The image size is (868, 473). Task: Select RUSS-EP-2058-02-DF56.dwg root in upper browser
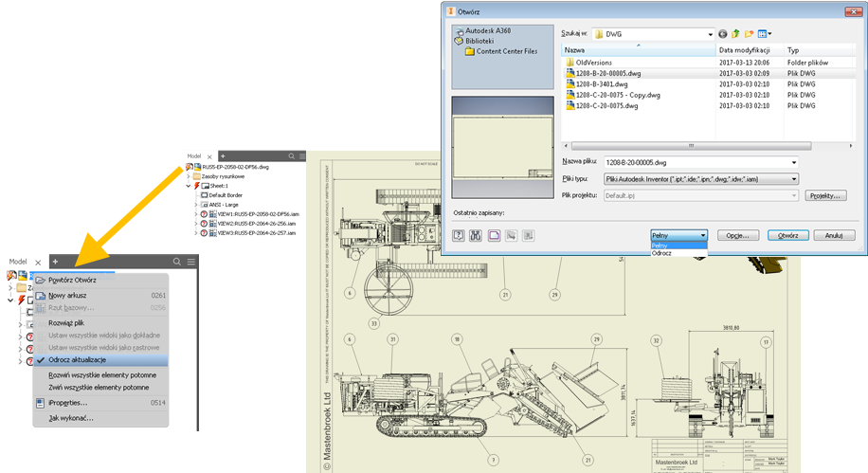click(235, 167)
